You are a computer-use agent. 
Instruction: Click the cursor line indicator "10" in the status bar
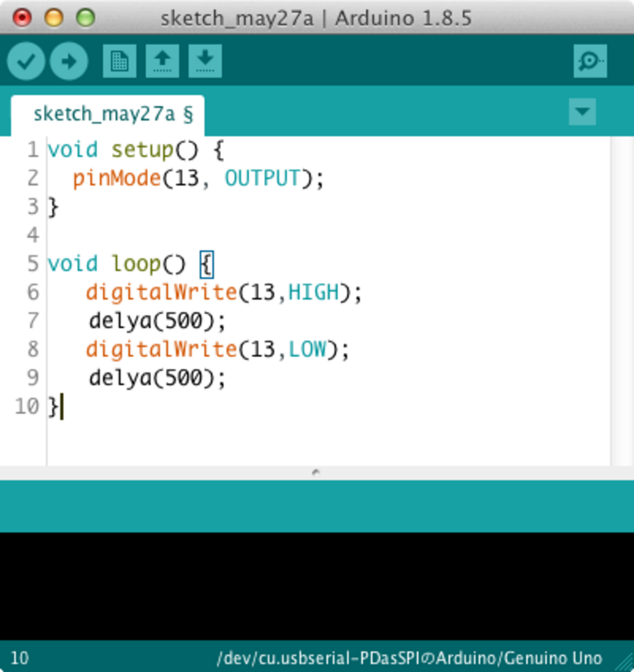20,658
